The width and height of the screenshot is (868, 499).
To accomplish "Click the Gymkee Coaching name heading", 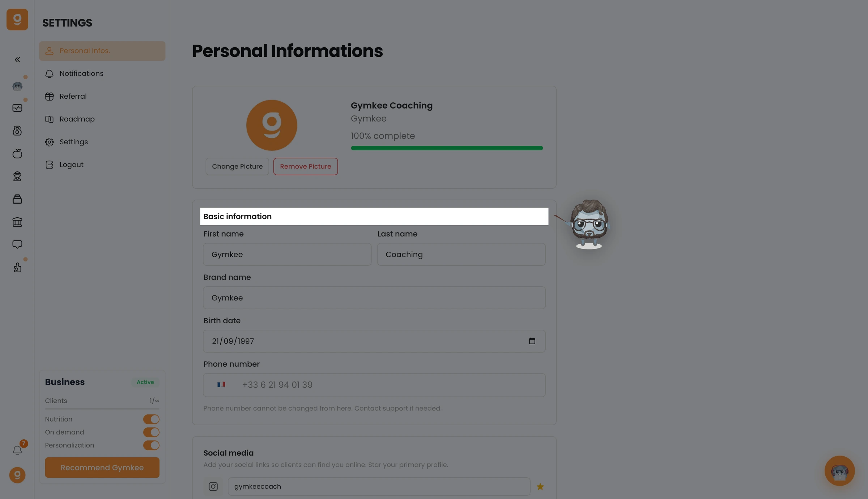I will (x=392, y=106).
